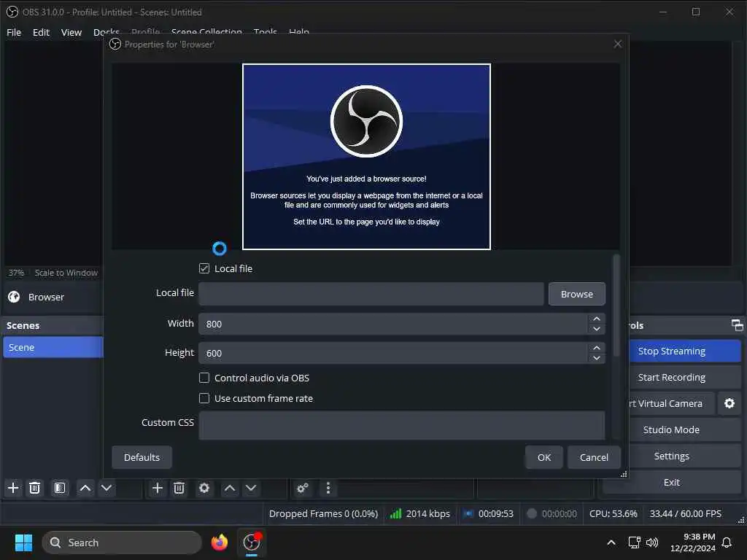Uncheck the Local file checkbox

coord(204,268)
